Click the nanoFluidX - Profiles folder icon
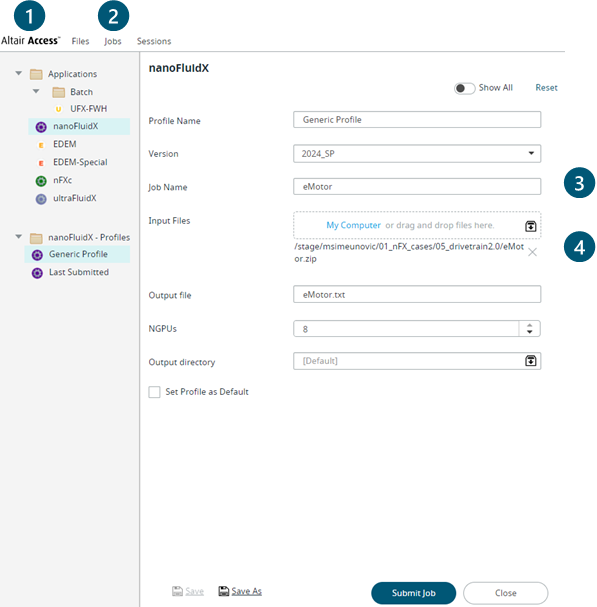This screenshot has height=607, width=597. click(x=36, y=238)
